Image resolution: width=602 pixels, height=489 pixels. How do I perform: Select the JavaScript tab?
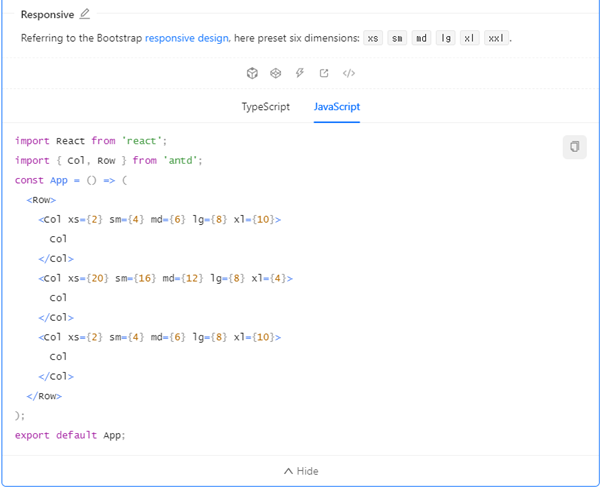pos(337,107)
